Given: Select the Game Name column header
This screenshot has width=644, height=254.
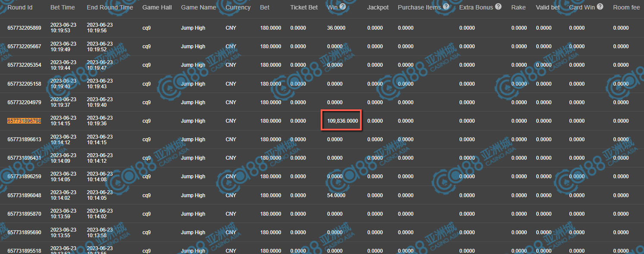Looking at the screenshot, I should pos(198,7).
